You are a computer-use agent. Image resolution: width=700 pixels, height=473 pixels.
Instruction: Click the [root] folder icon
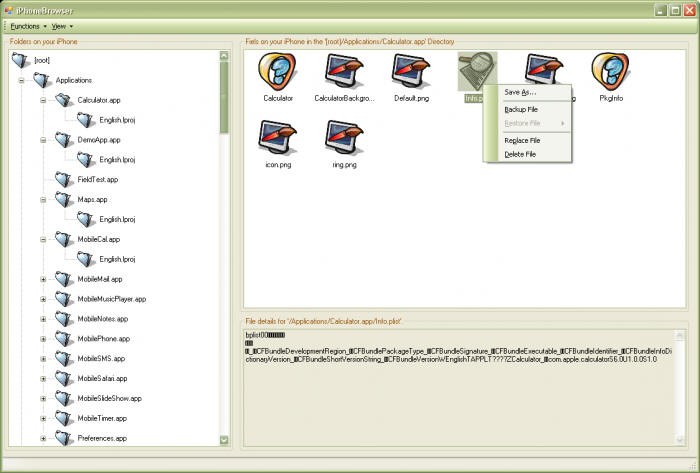tap(21, 60)
